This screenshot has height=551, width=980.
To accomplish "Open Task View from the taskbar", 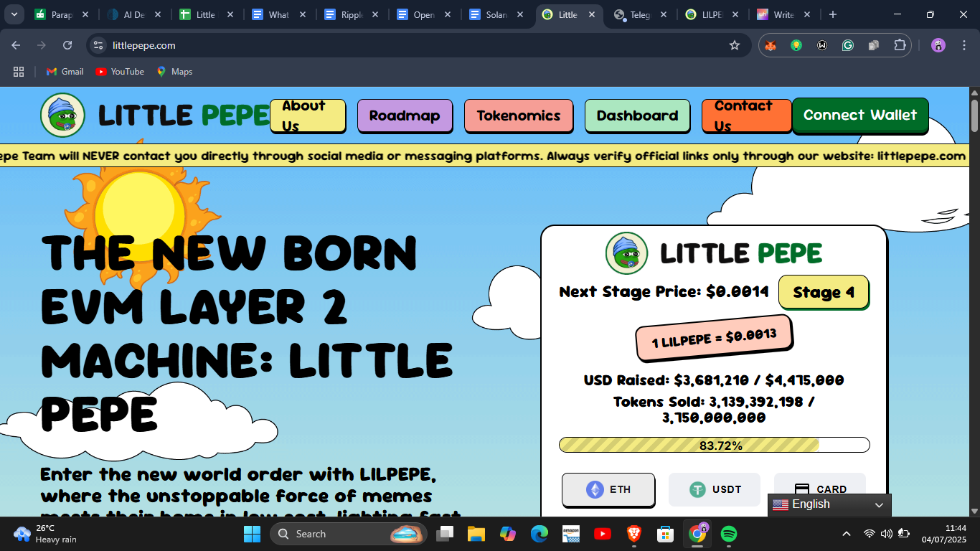I will pyautogui.click(x=445, y=534).
